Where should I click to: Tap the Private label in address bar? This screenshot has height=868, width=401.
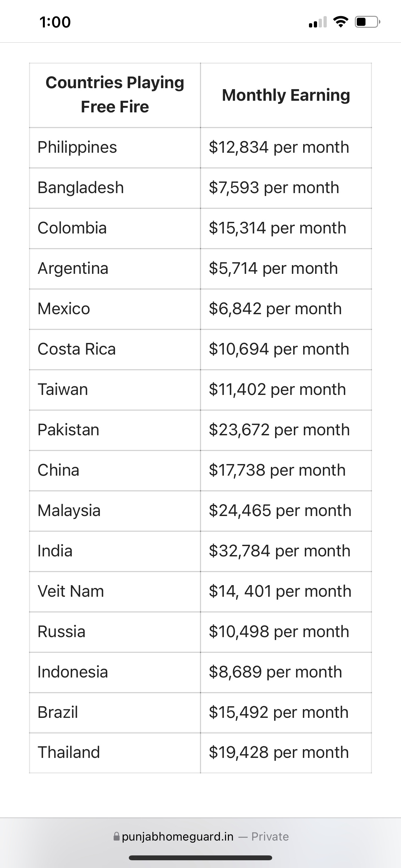[x=270, y=836]
